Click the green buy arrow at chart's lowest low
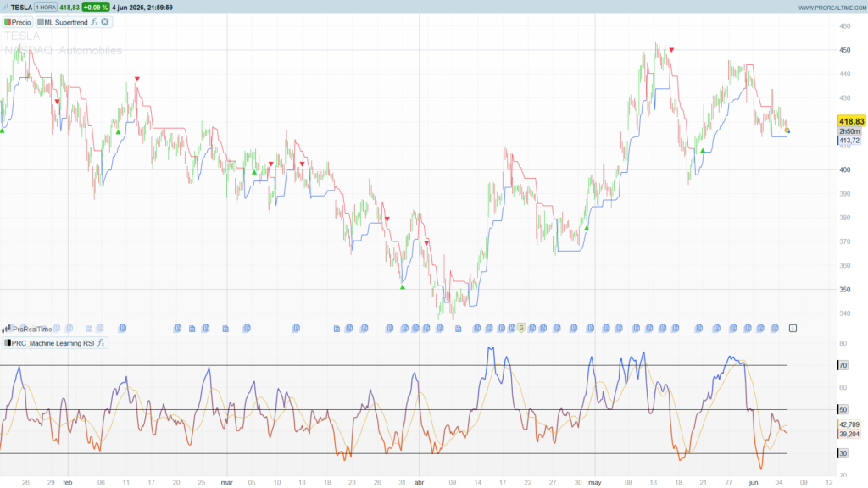 click(403, 286)
